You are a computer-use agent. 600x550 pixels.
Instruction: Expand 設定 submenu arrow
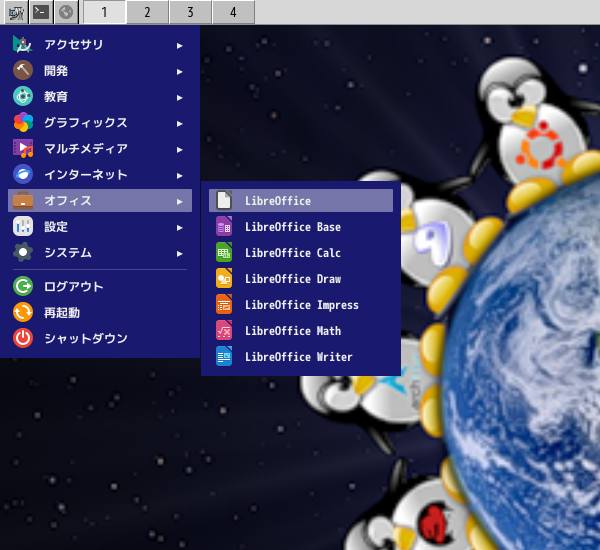coord(179,228)
